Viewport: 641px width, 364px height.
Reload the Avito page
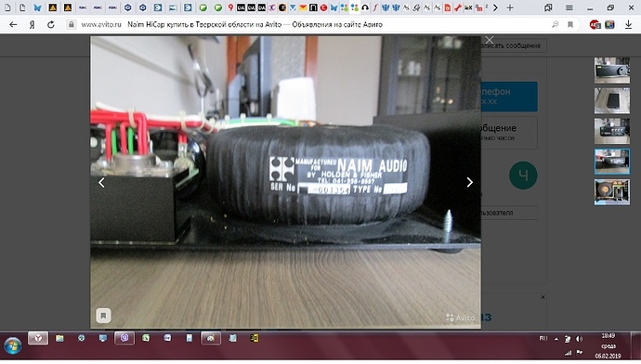51,24
